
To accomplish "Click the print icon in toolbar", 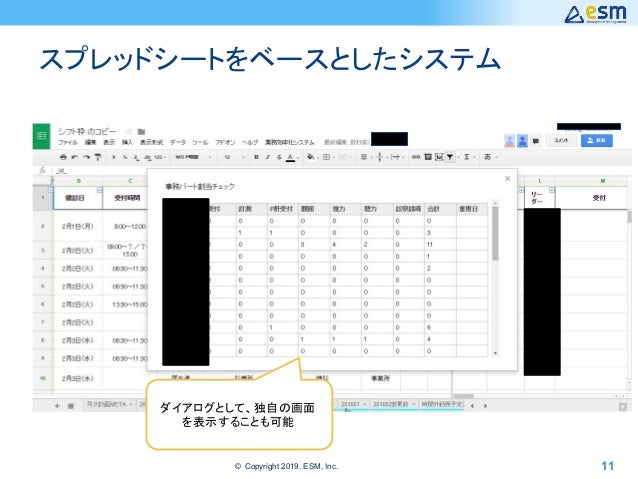I will (63, 157).
